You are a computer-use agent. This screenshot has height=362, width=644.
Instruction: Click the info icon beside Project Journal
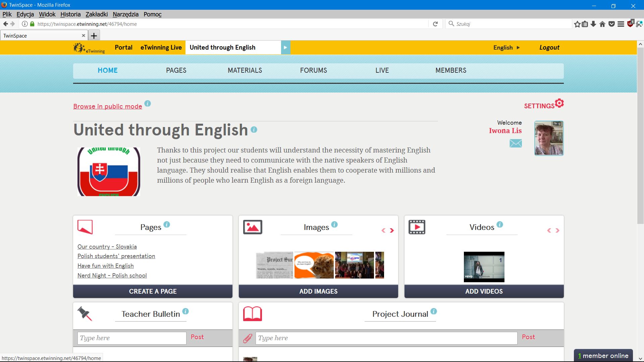pos(434,311)
